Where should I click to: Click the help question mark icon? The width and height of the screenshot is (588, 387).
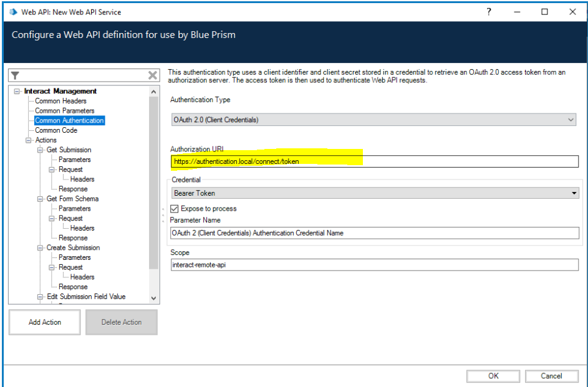click(x=489, y=11)
